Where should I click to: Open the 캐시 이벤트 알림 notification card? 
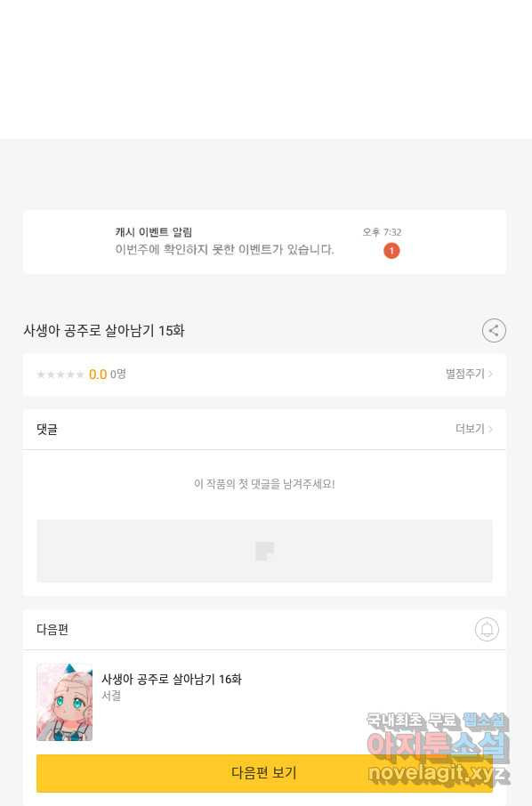click(x=265, y=242)
